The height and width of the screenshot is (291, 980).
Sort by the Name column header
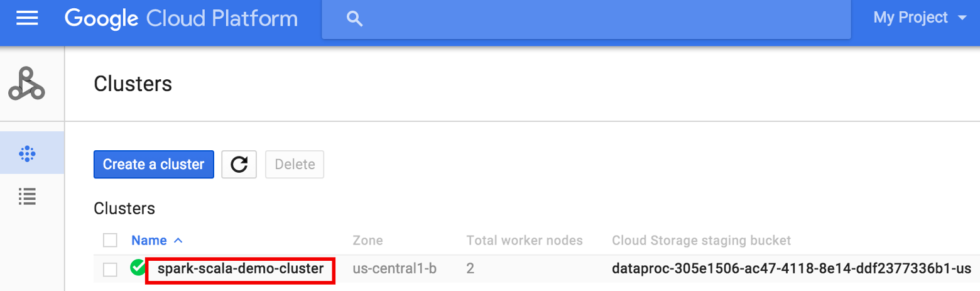pos(149,240)
